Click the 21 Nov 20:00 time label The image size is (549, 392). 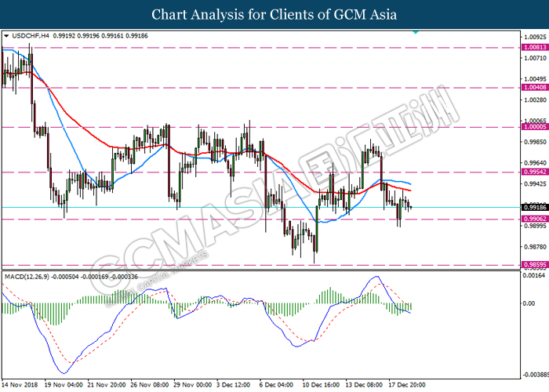pos(107,385)
